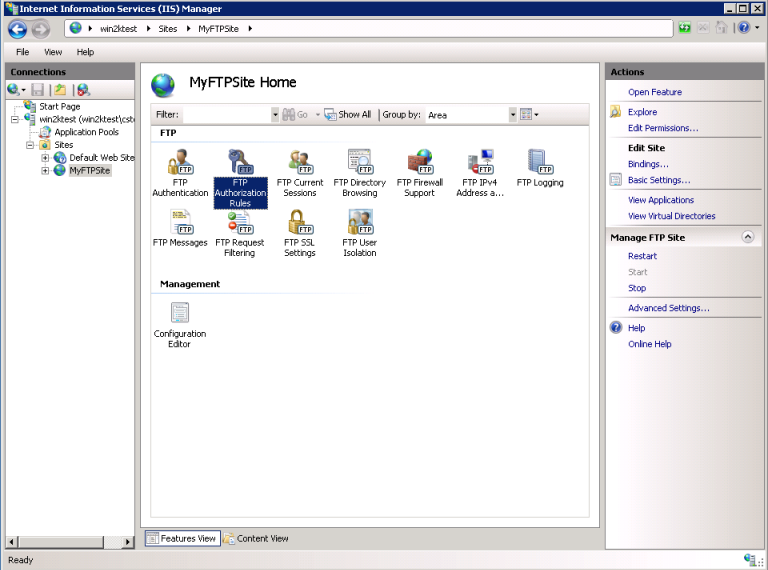
Task: Open the view mode dropdown button
Action: tap(529, 115)
